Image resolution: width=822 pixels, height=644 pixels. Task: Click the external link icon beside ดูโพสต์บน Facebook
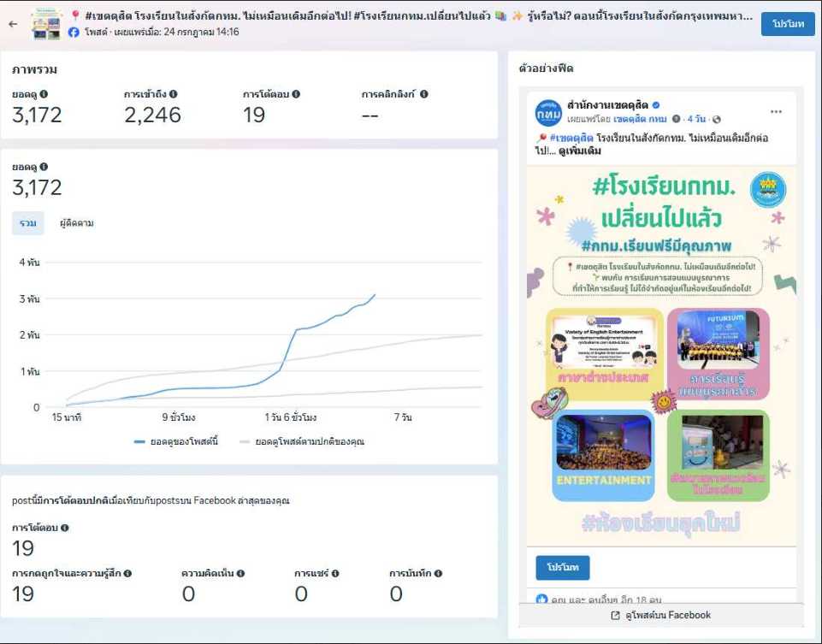click(616, 616)
